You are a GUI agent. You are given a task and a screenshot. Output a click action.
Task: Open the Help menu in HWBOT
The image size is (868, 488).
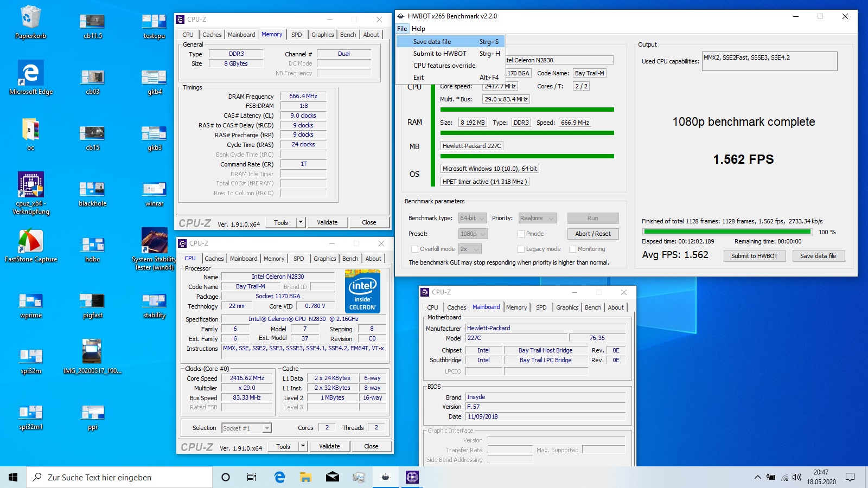click(418, 28)
